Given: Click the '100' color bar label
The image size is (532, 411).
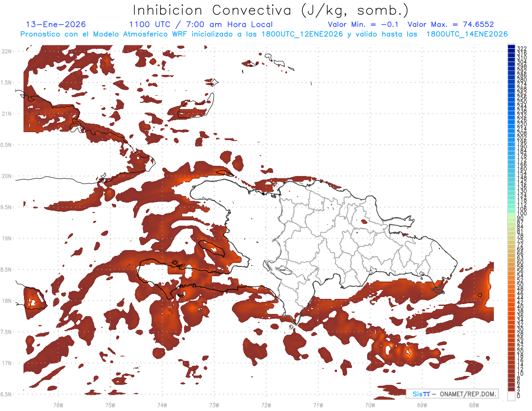Looking at the screenshot, I should point(522,214).
